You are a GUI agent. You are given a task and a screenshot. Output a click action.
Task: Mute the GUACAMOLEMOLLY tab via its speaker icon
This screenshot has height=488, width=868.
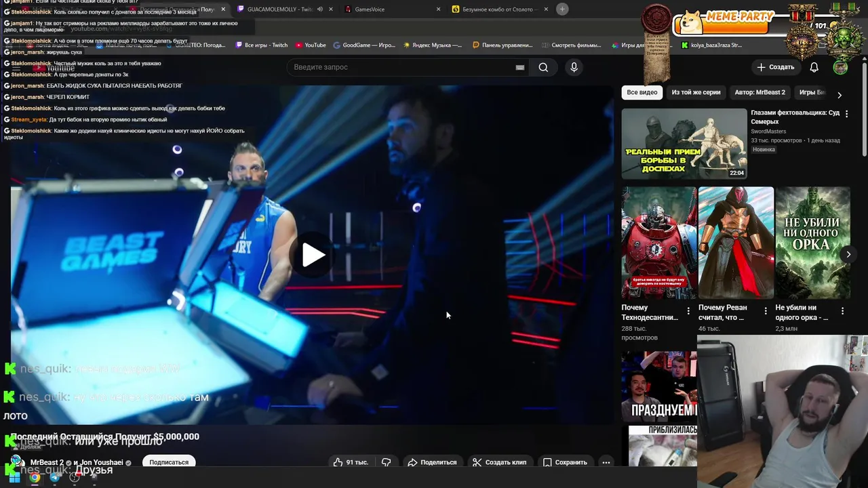tap(319, 9)
